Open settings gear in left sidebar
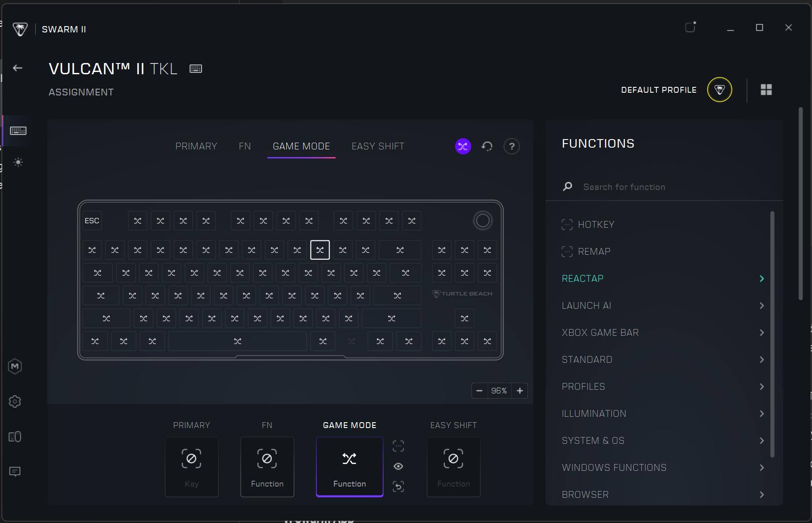The image size is (812, 523). click(15, 401)
